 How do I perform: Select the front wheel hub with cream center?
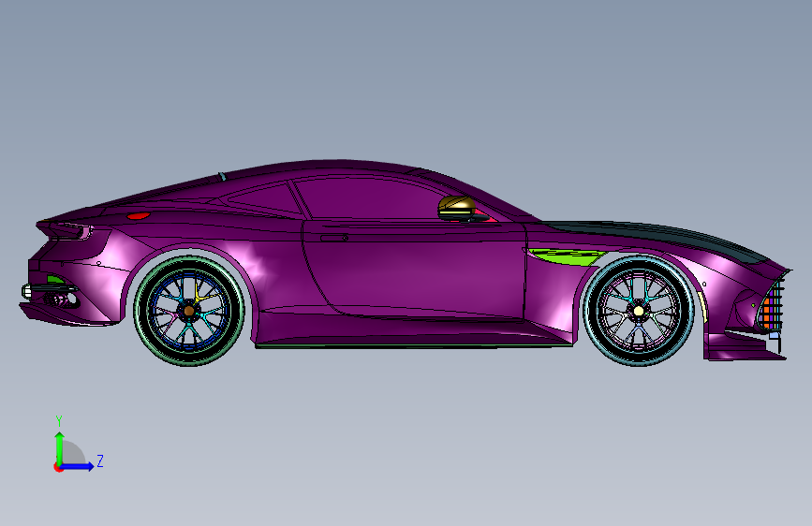(639, 311)
